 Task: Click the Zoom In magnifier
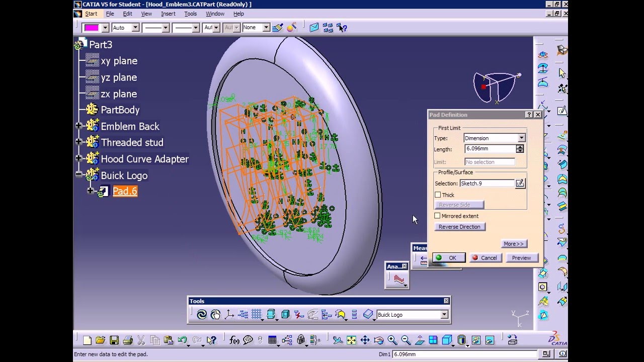point(392,340)
